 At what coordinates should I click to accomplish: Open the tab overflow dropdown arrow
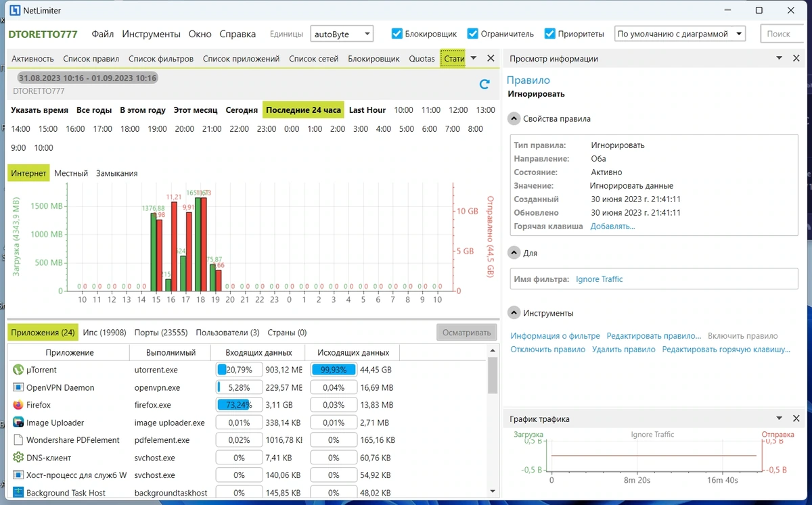tap(474, 59)
